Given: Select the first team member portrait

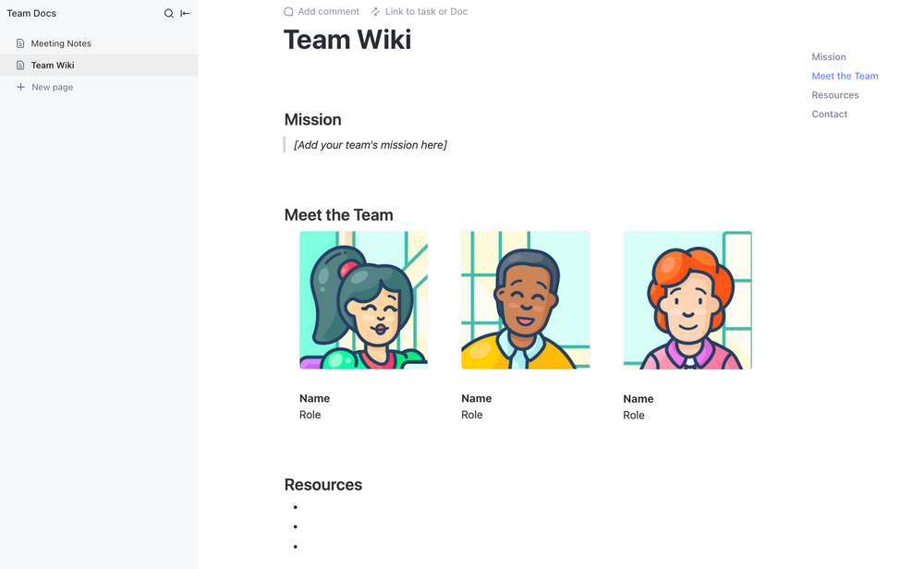Looking at the screenshot, I should [363, 299].
